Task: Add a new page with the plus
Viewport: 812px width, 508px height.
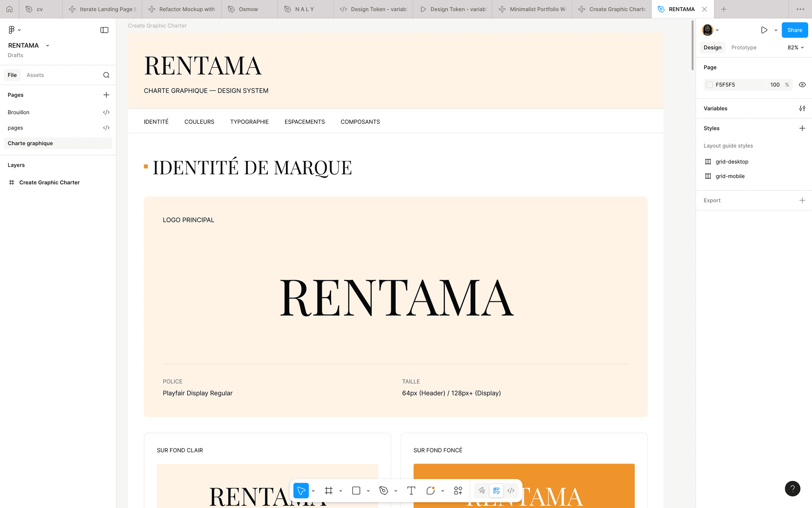Action: (106, 95)
